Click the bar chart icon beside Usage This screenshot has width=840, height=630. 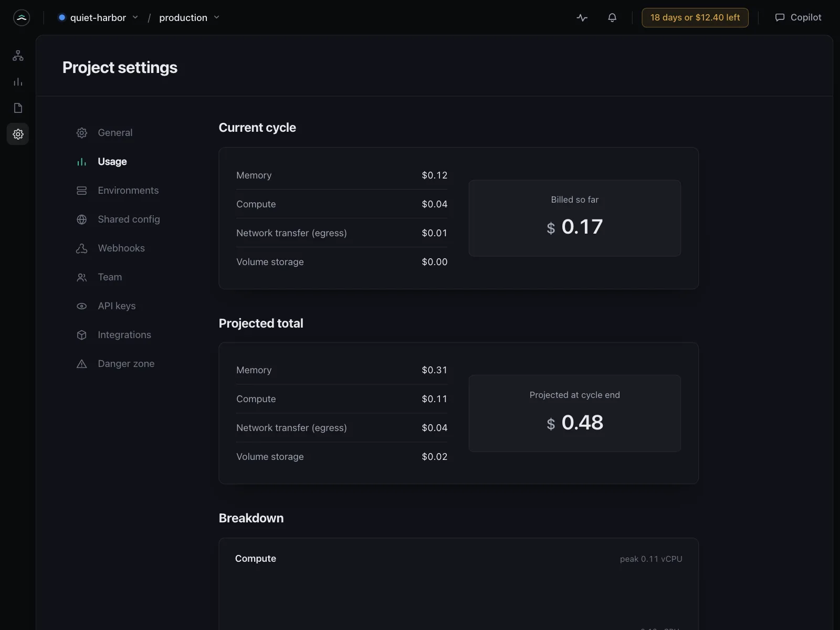(81, 162)
